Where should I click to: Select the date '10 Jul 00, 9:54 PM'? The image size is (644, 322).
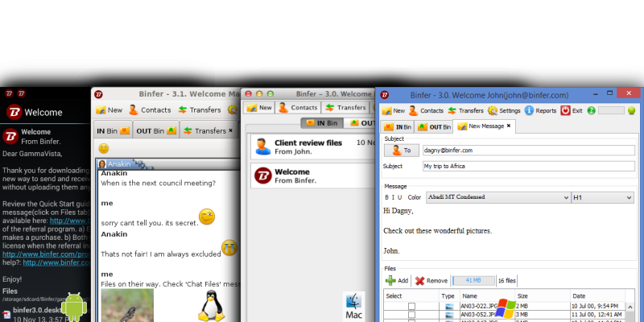tap(595, 306)
